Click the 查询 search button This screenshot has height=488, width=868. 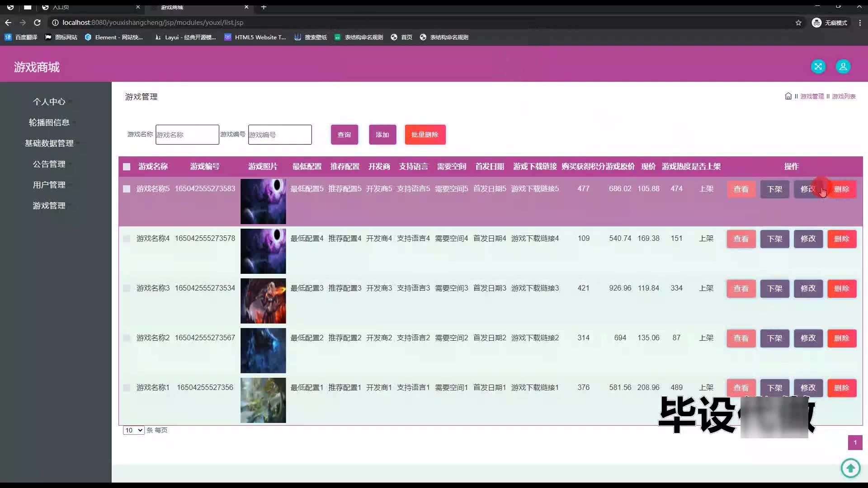344,135
